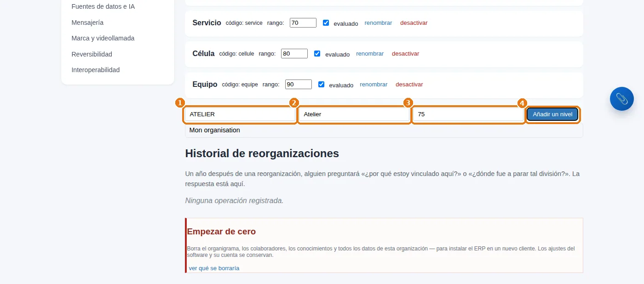Click desactivar for the Servicio level

[x=414, y=23]
